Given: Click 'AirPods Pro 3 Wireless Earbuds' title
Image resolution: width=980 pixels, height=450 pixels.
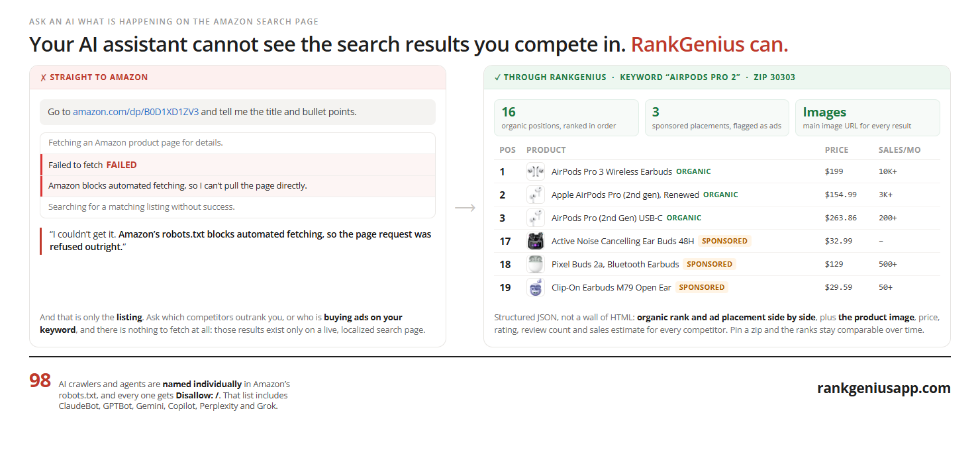Looking at the screenshot, I should [x=612, y=171].
